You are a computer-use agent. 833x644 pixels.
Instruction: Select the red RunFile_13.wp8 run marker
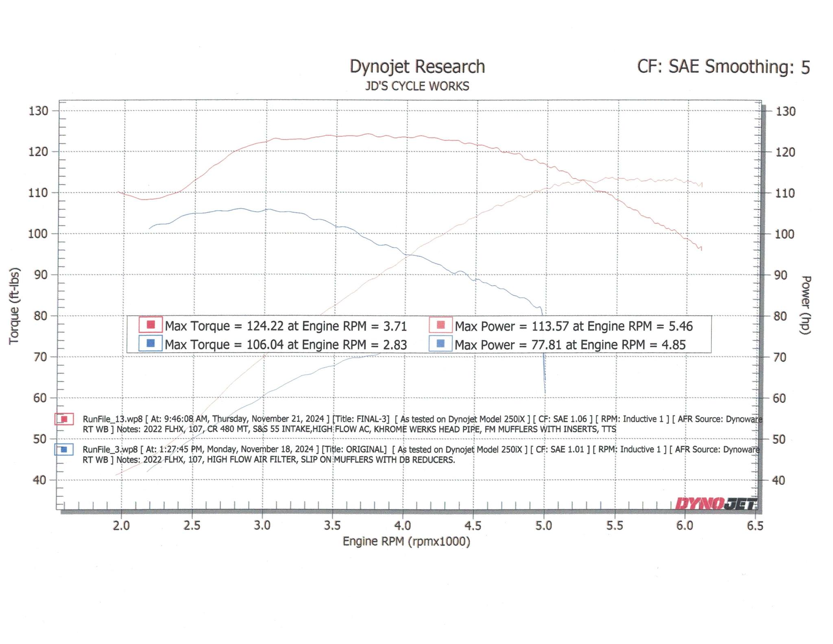pos(64,419)
